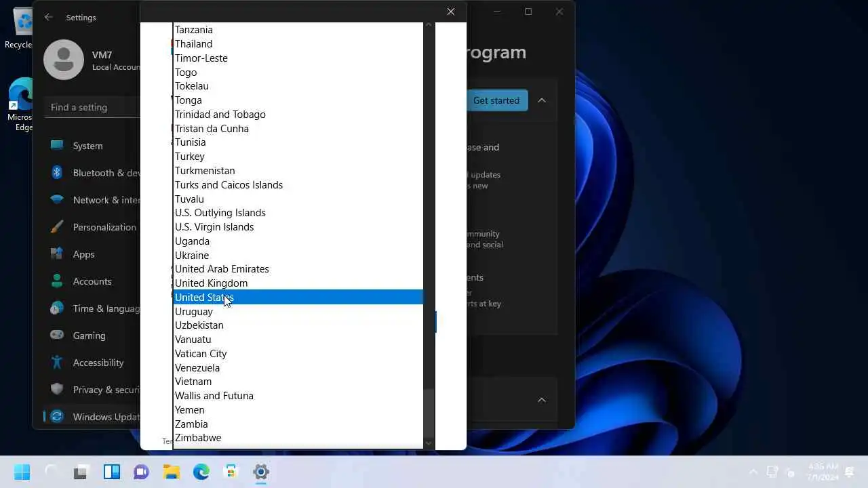Click the country list scroll-down arrow
Image resolution: width=868 pixels, height=488 pixels.
(428, 443)
